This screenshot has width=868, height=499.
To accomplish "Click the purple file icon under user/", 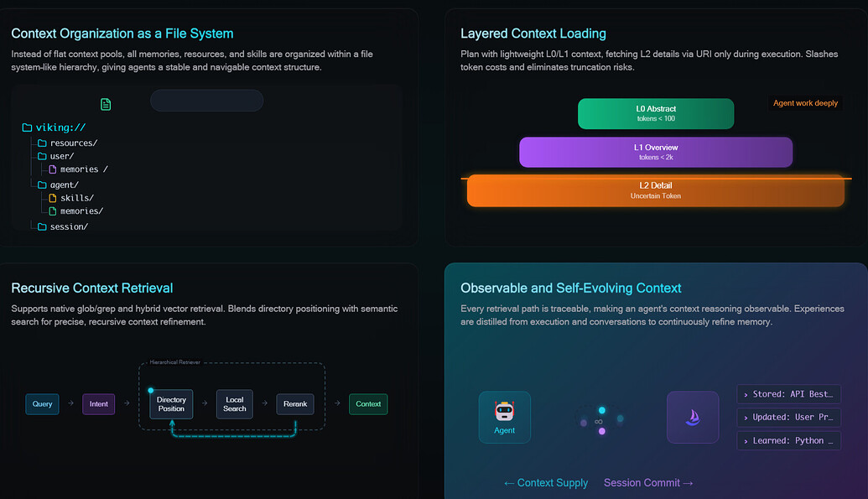I will coord(53,169).
